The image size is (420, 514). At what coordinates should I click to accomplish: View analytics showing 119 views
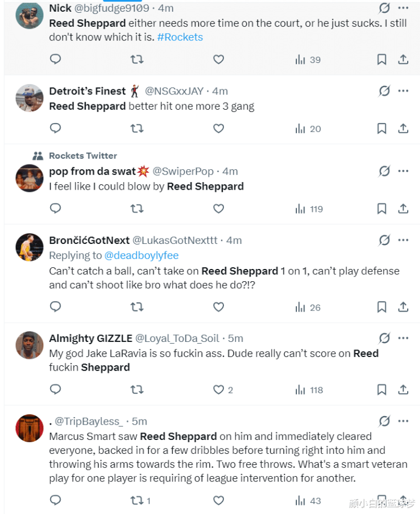coord(309,209)
